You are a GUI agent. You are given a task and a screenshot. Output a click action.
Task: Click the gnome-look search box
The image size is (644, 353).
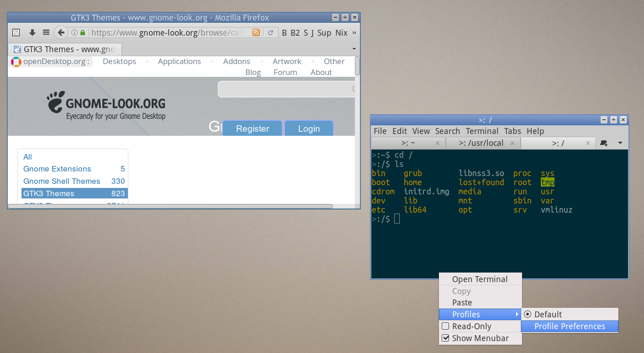click(x=286, y=89)
